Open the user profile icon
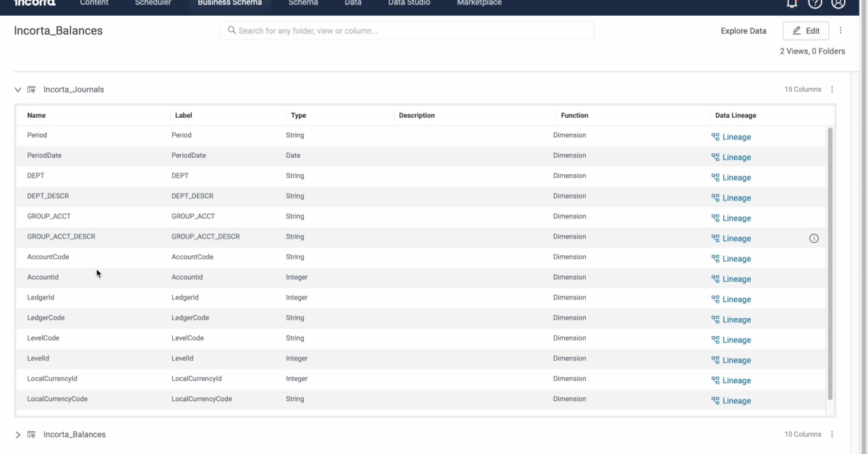This screenshot has height=454, width=868. [x=838, y=4]
